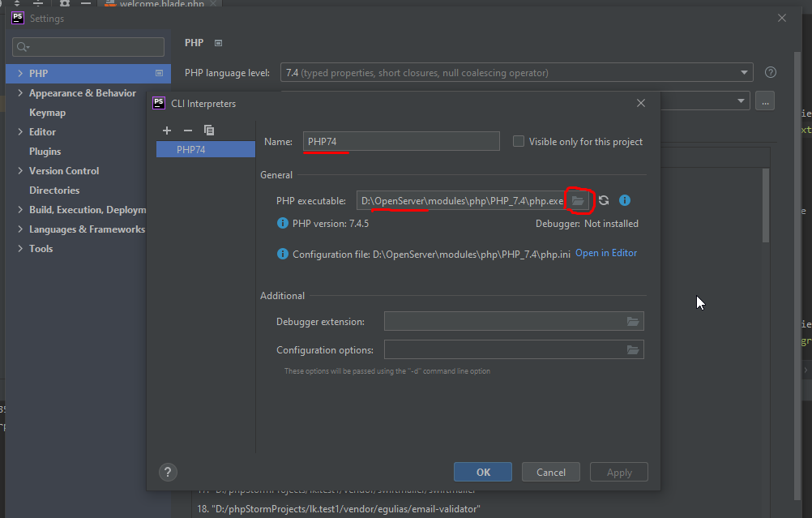
Task: Click OK to confirm interpreter
Action: click(483, 472)
